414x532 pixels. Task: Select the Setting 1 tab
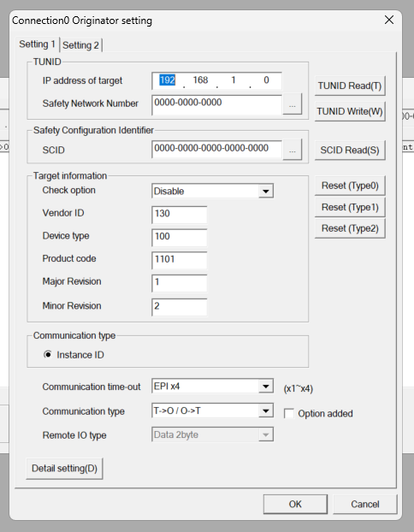pos(38,44)
